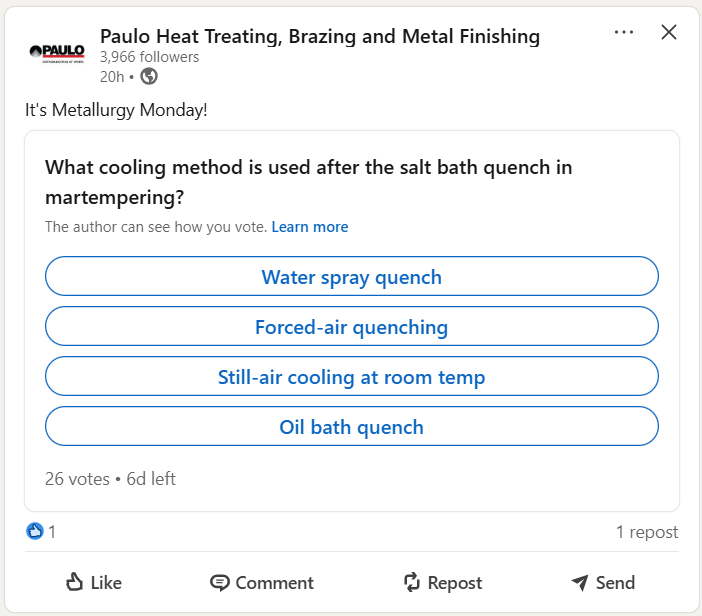Click the Comment speech bubble icon
Image resolution: width=702 pixels, height=616 pixels.
coord(219,582)
